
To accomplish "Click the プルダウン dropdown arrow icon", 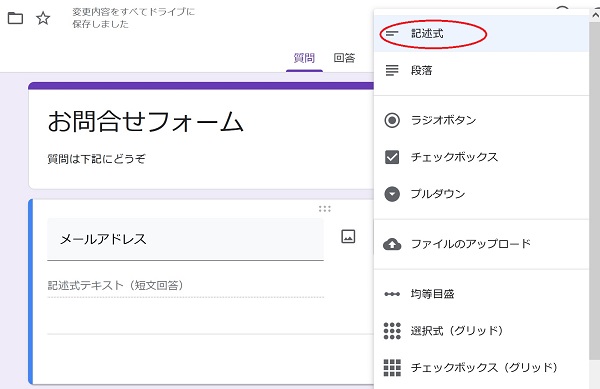I will click(x=392, y=194).
